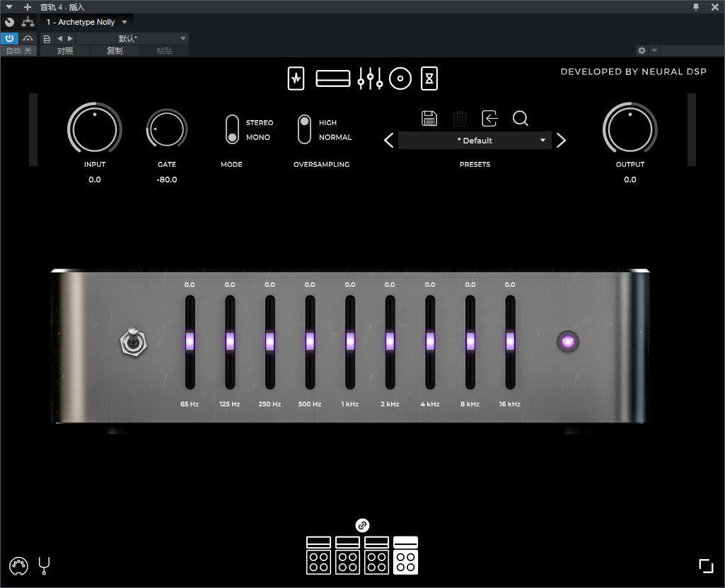Click the sidechain icon next to the power button
Screen dimensions: 725x588
[x=28, y=38]
